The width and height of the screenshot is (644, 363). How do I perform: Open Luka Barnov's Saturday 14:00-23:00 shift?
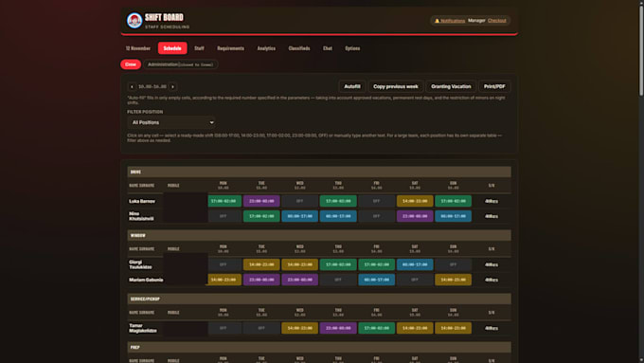[415, 201]
